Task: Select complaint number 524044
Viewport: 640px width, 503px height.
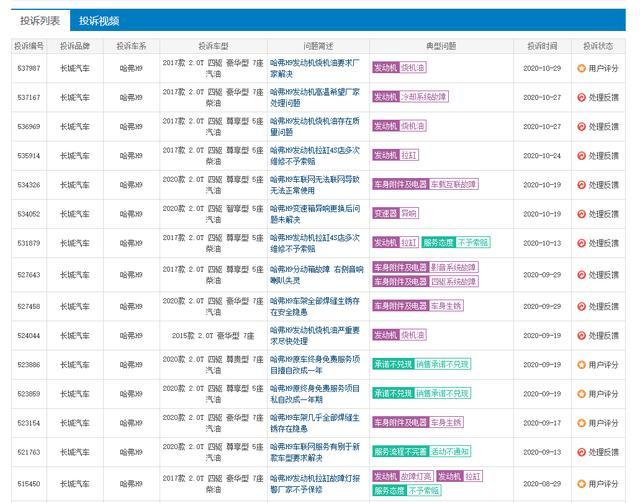Action: (x=29, y=336)
